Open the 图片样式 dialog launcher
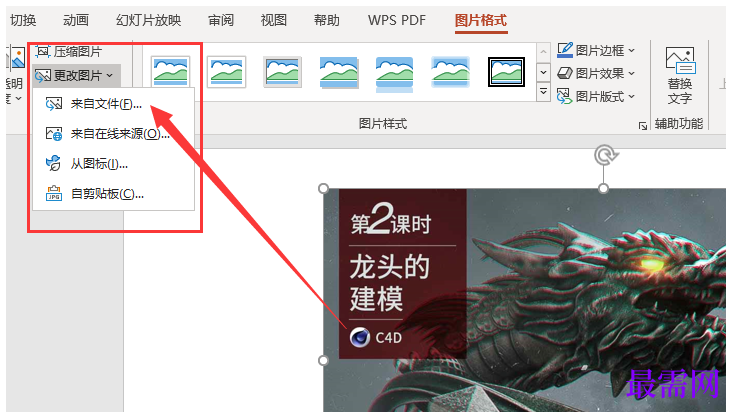Viewport: 738px width, 415px height. (642, 125)
